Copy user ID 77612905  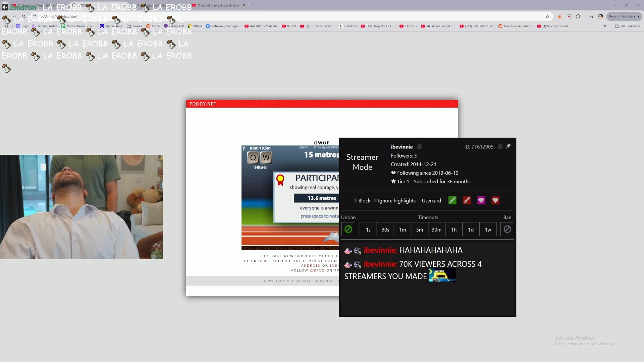tap(500, 146)
